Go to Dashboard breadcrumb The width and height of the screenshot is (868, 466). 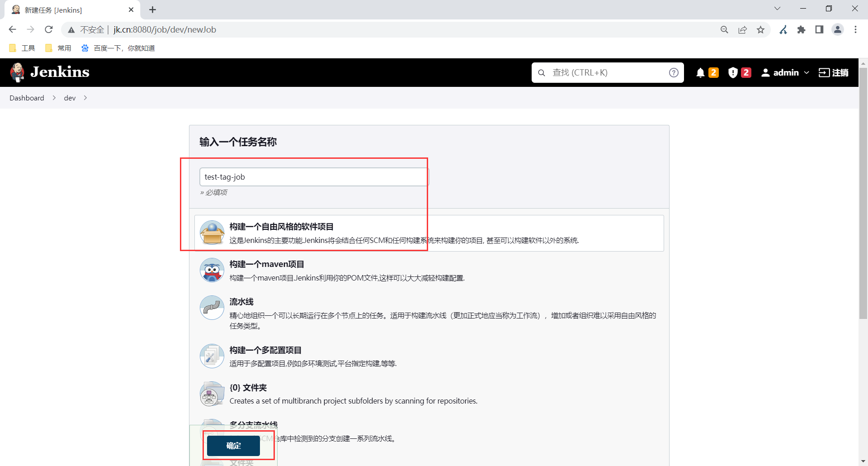tap(27, 98)
